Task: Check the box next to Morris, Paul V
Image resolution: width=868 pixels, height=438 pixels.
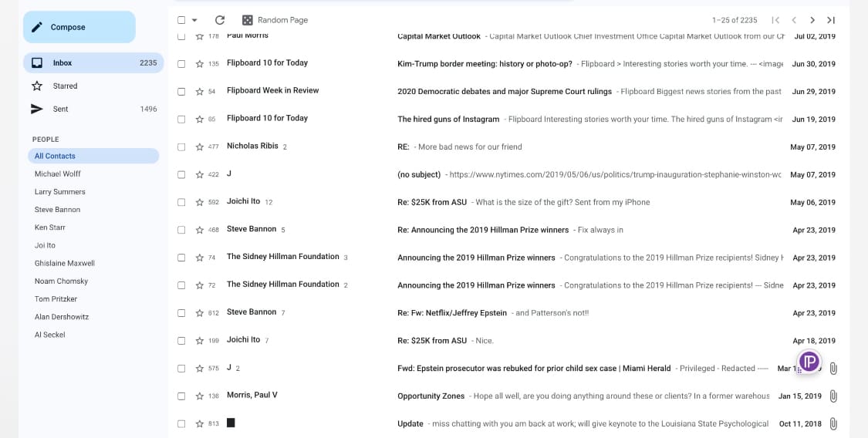Action: click(181, 396)
